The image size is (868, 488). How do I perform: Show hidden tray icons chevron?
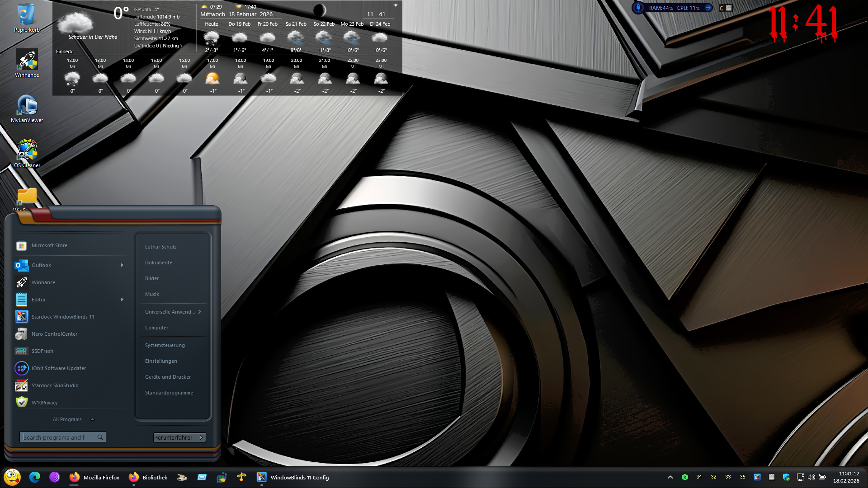(x=670, y=477)
